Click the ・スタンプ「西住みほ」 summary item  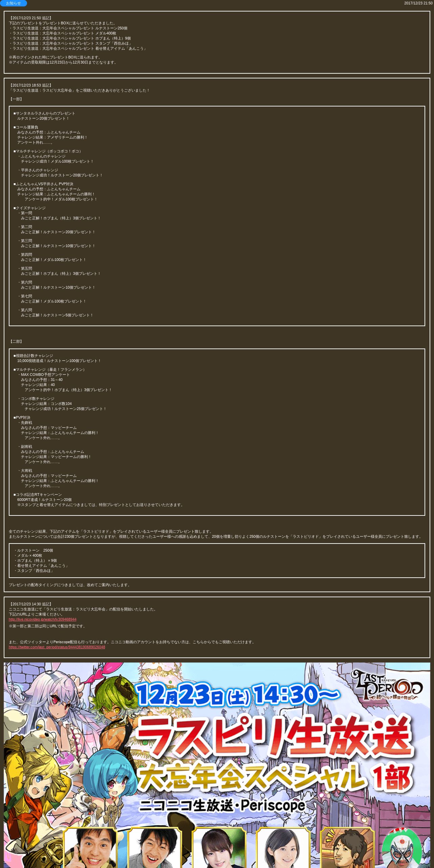click(34, 571)
